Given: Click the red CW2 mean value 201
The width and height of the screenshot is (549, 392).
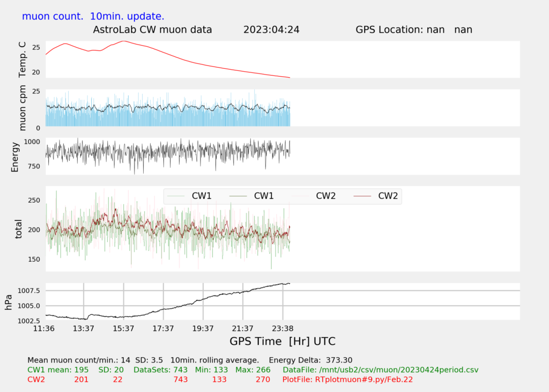Looking at the screenshot, I should pos(81,380).
